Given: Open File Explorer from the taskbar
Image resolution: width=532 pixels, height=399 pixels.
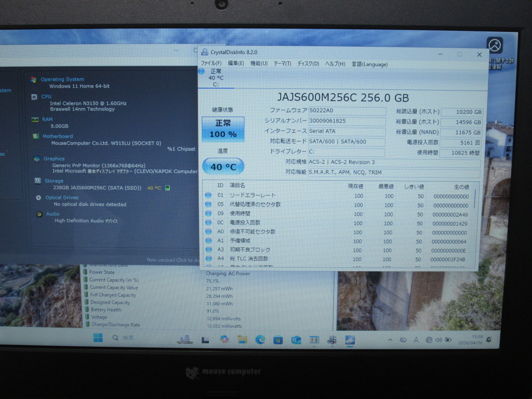Looking at the screenshot, I should (242, 339).
